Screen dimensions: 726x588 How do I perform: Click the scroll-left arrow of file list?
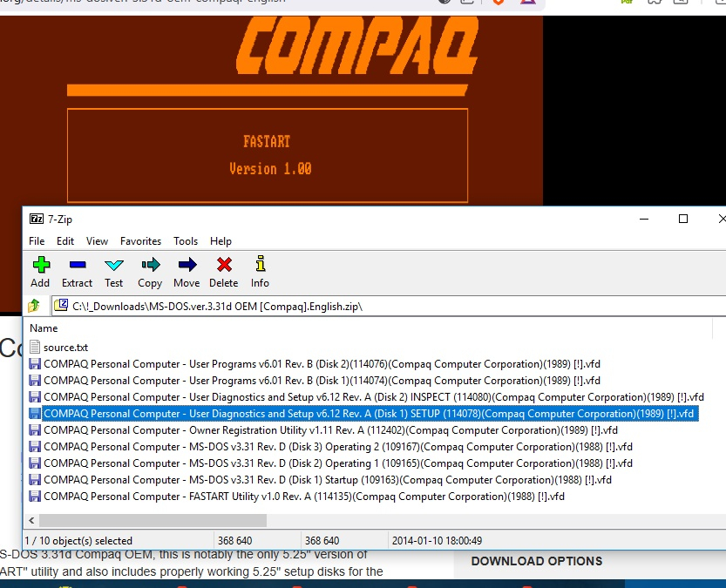31,520
